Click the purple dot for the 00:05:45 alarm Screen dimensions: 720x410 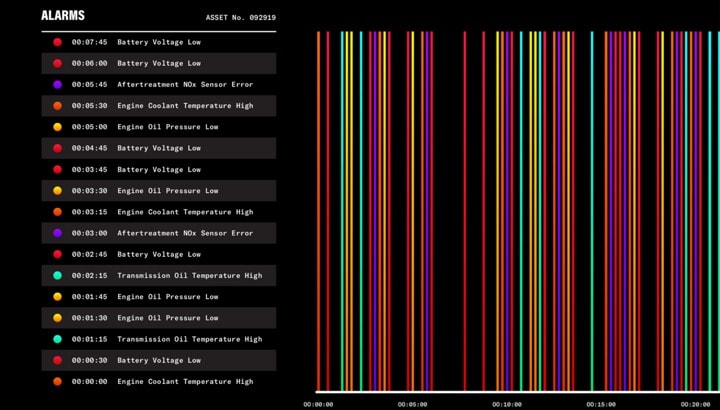coord(57,85)
